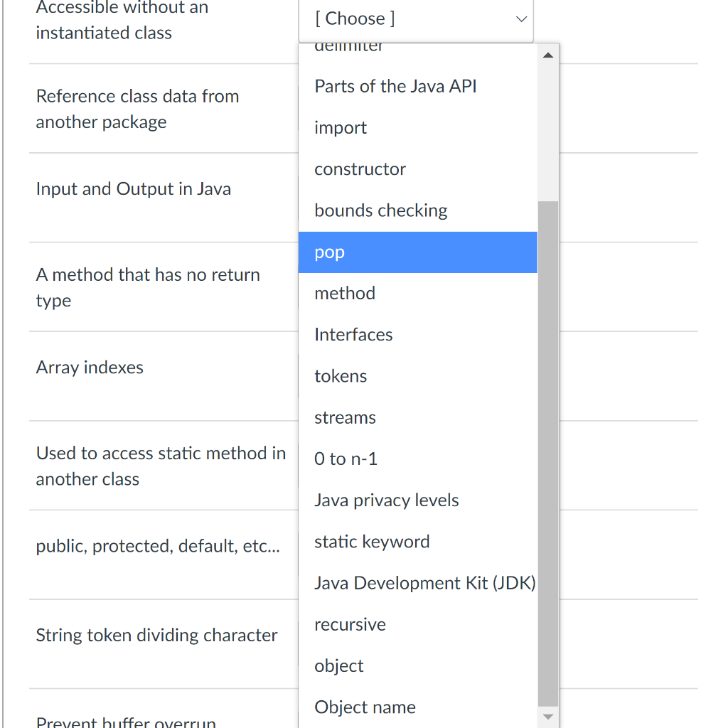Click the dropdown's chevron arrow
This screenshot has width=701, height=728.
coord(521,19)
